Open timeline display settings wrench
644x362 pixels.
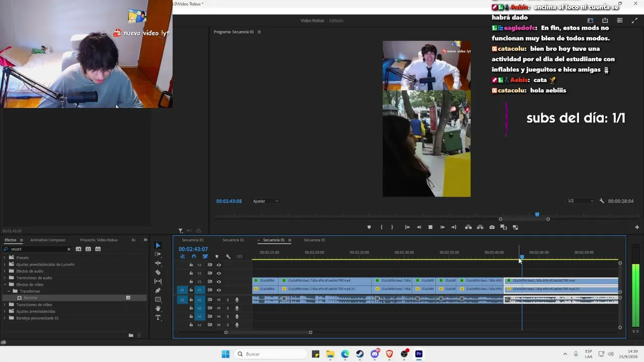pyautogui.click(x=228, y=256)
